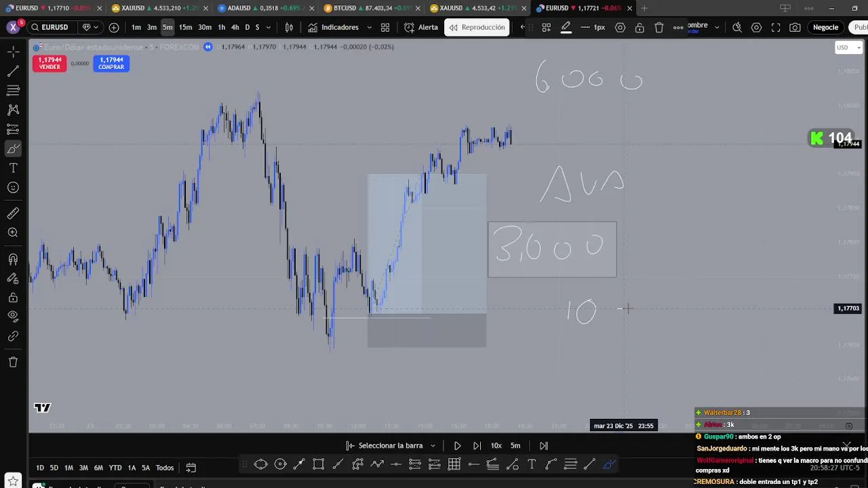Select the crosshair cursor tool
This screenshot has height=488, width=868.
(13, 52)
